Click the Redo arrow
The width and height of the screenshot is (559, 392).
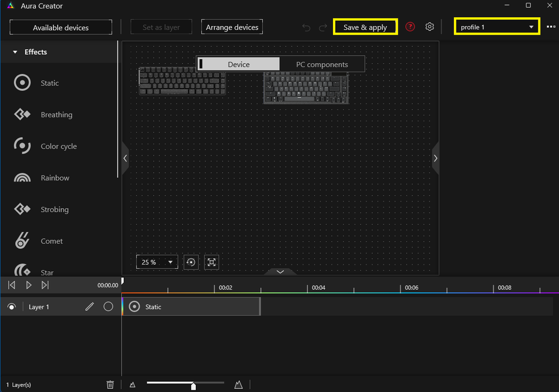click(x=323, y=27)
